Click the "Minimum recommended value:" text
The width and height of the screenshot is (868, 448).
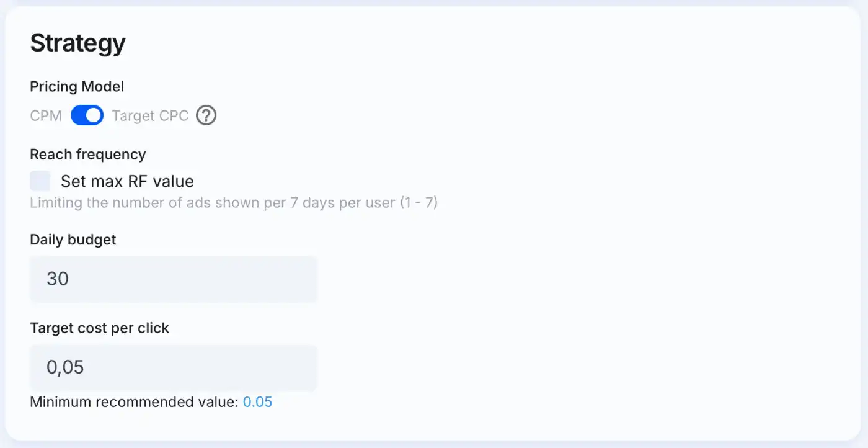134,402
